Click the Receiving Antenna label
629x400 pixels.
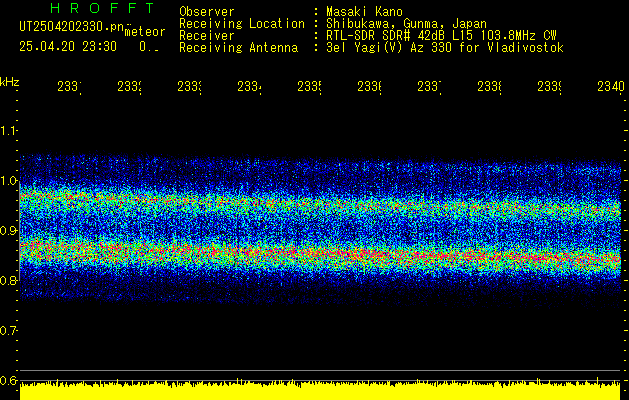[239, 48]
